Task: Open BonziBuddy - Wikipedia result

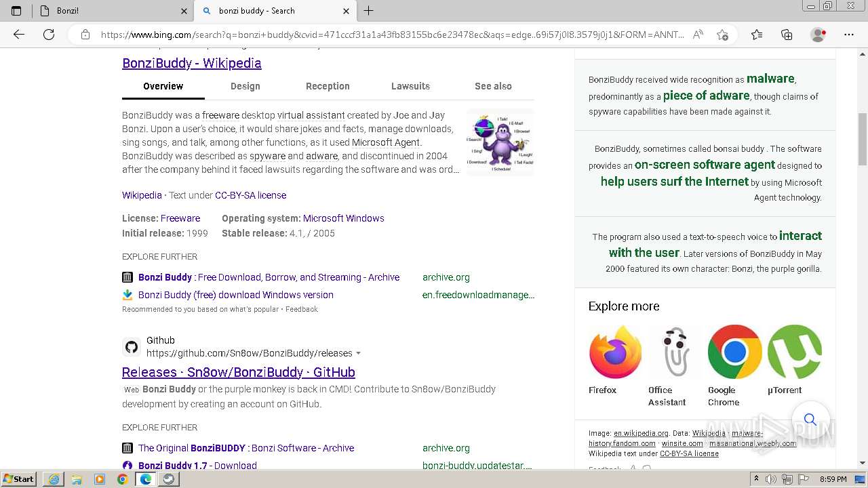Action: pyautogui.click(x=192, y=63)
